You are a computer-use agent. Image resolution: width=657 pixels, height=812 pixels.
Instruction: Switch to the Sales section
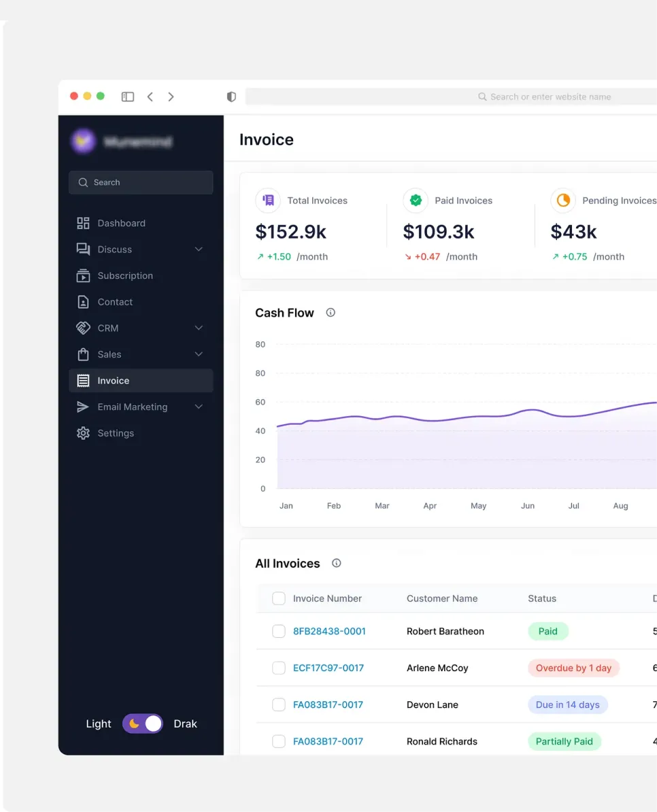pyautogui.click(x=109, y=354)
